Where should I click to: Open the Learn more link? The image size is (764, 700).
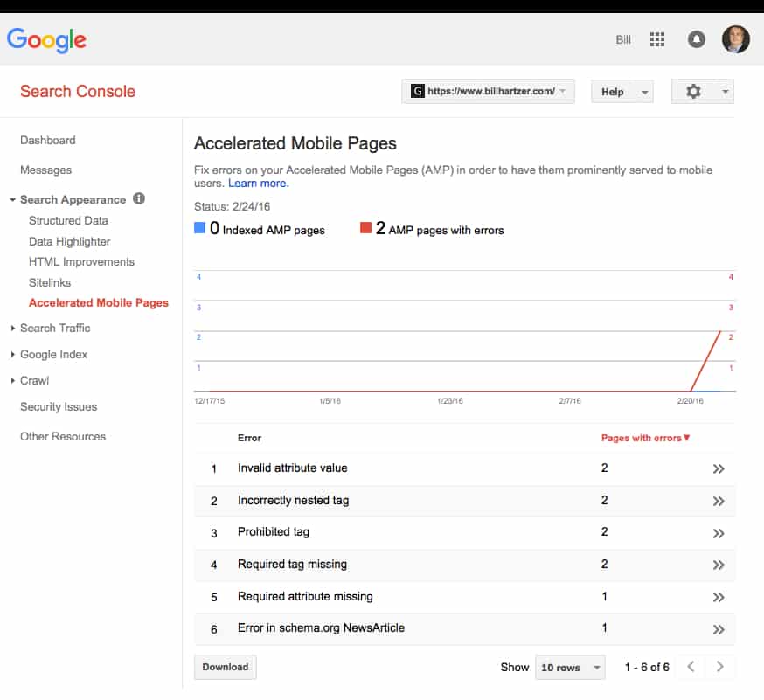point(257,184)
